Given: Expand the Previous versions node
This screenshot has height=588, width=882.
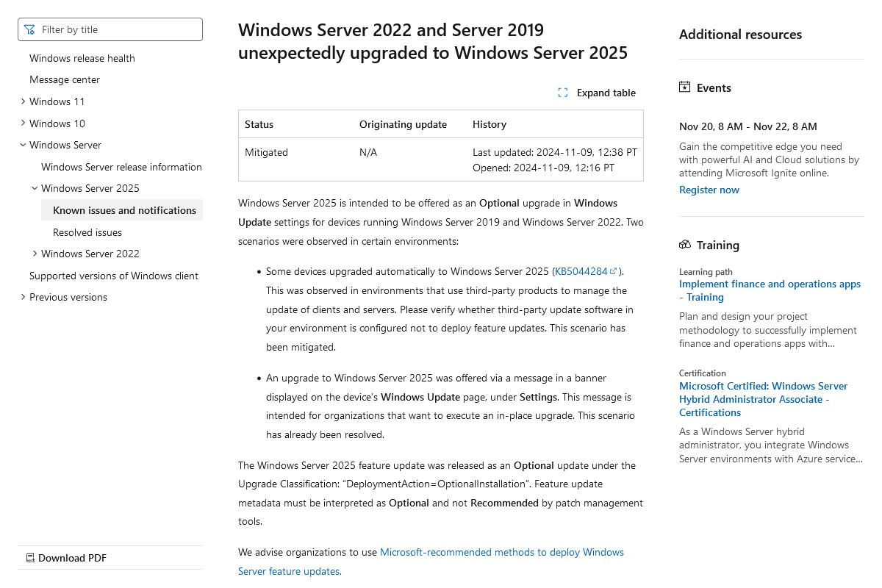Looking at the screenshot, I should [x=23, y=297].
